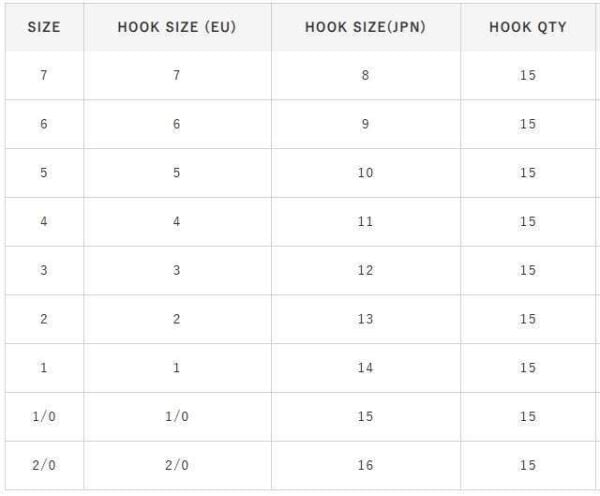
Task: Click the SIZE column header
Action: click(43, 27)
